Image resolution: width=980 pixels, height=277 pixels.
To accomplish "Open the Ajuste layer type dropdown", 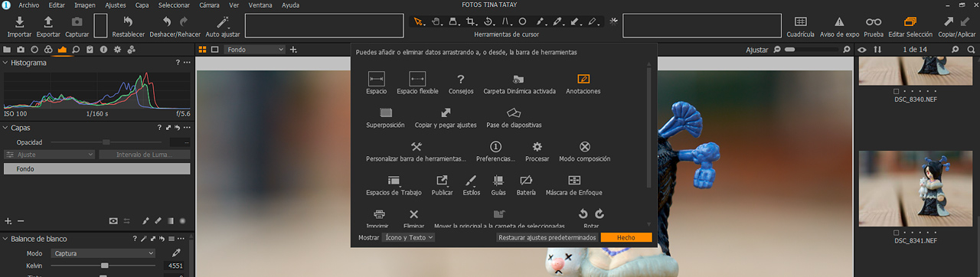I will coord(49,155).
